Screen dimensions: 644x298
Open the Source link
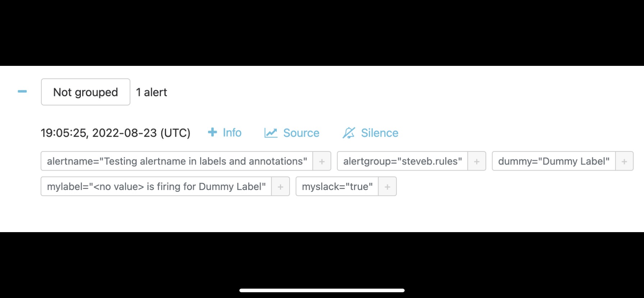click(x=302, y=133)
